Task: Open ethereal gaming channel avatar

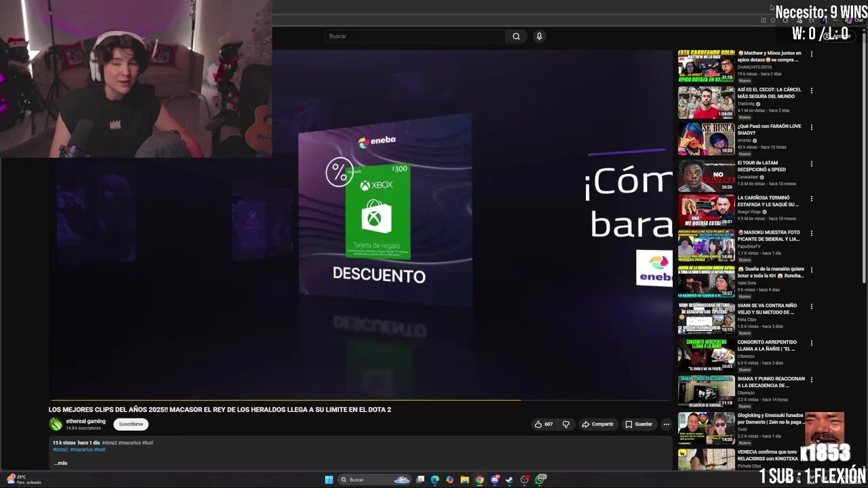Action: coord(56,424)
